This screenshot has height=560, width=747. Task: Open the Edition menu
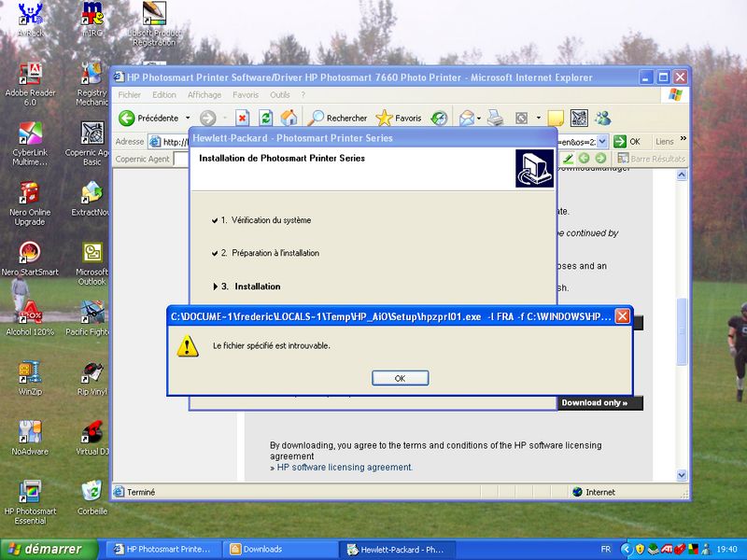point(164,95)
